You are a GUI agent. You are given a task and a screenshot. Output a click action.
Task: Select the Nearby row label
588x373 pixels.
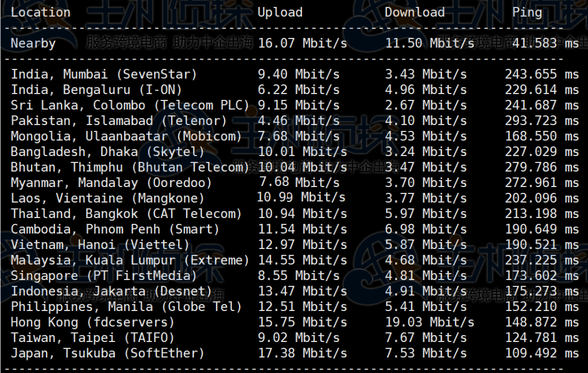(x=33, y=44)
